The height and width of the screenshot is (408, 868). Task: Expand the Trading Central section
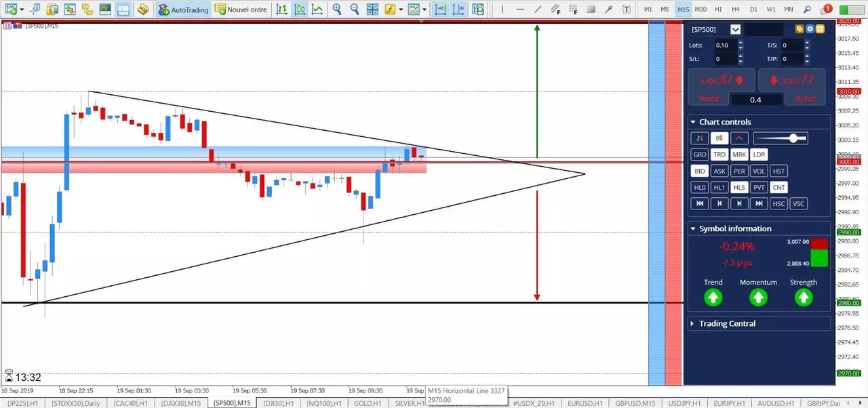(x=693, y=323)
